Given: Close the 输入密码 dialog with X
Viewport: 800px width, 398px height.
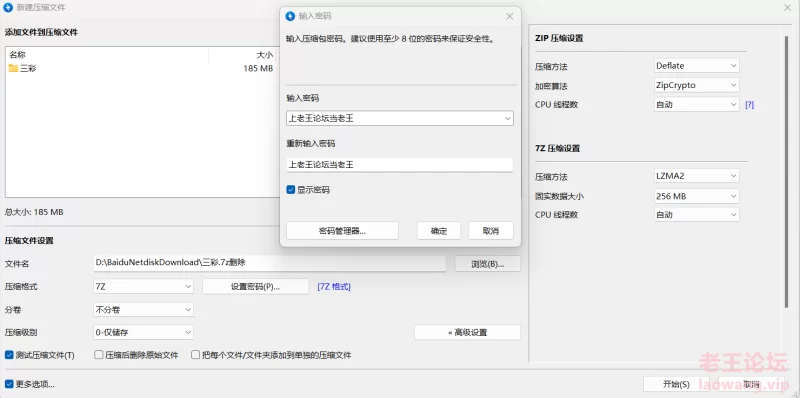Looking at the screenshot, I should click(x=509, y=16).
